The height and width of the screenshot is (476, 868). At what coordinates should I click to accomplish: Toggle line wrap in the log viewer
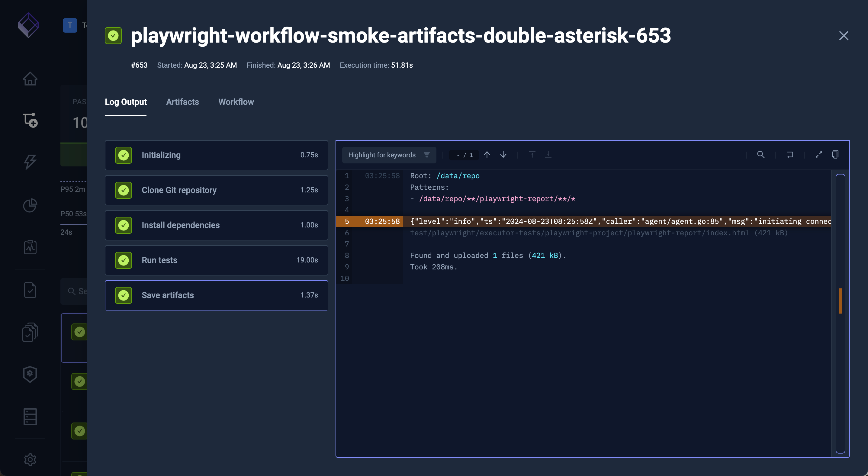[x=789, y=155]
